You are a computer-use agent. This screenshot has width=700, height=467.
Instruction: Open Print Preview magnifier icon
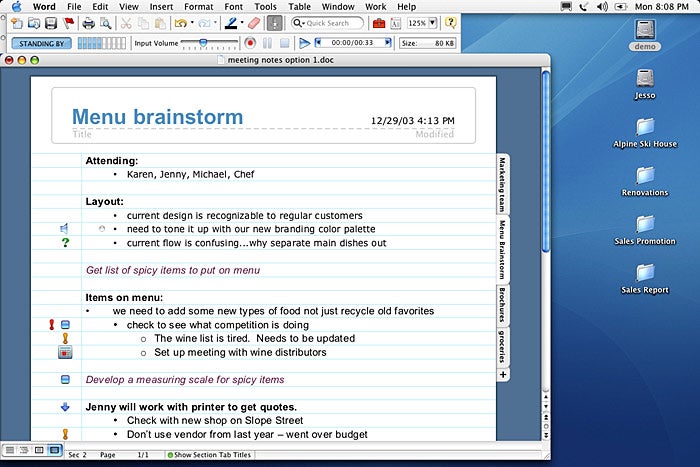tap(105, 23)
